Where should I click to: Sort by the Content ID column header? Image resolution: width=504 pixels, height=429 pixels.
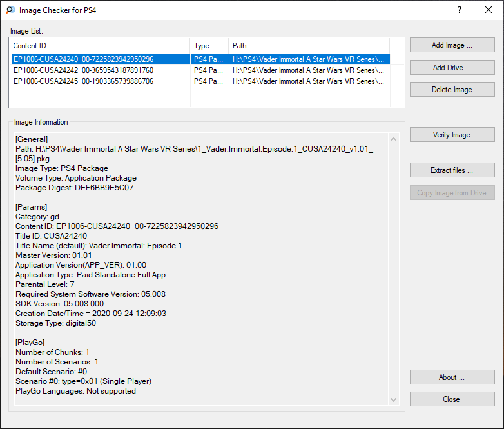[100, 46]
